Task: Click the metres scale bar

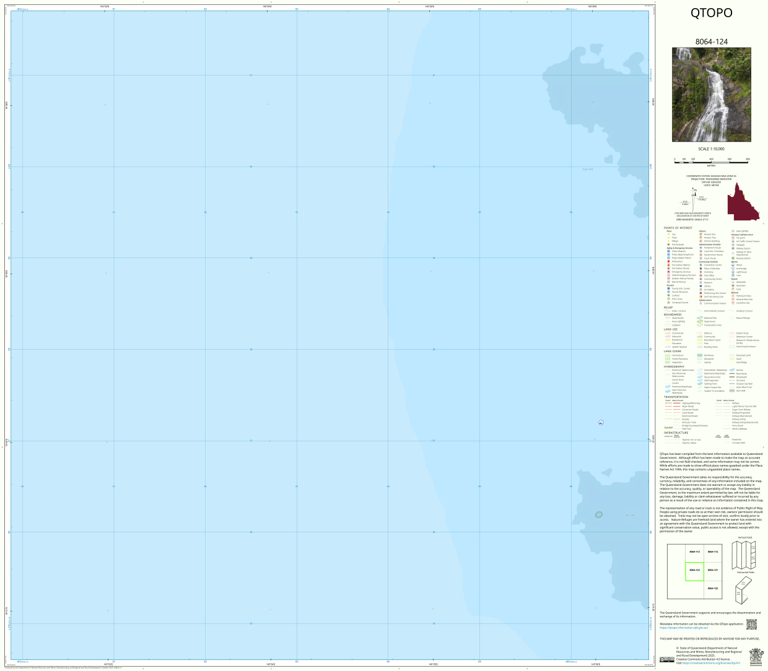Action: pos(711,162)
